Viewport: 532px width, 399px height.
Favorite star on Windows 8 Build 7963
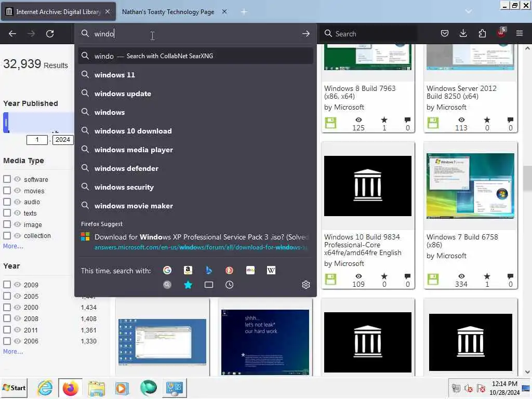(x=384, y=120)
